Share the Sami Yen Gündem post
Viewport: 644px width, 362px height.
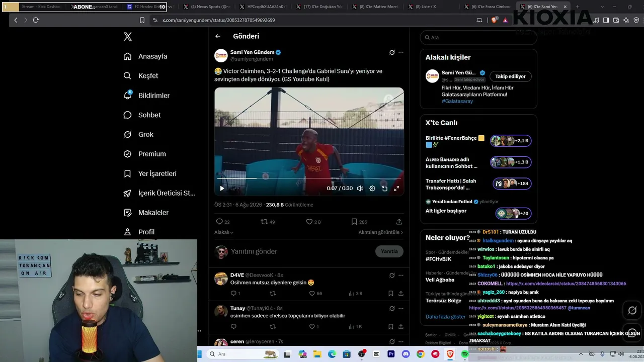(399, 222)
